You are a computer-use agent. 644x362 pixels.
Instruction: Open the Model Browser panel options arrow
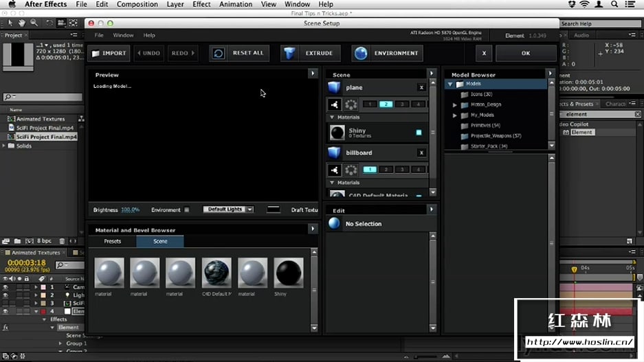click(x=551, y=73)
